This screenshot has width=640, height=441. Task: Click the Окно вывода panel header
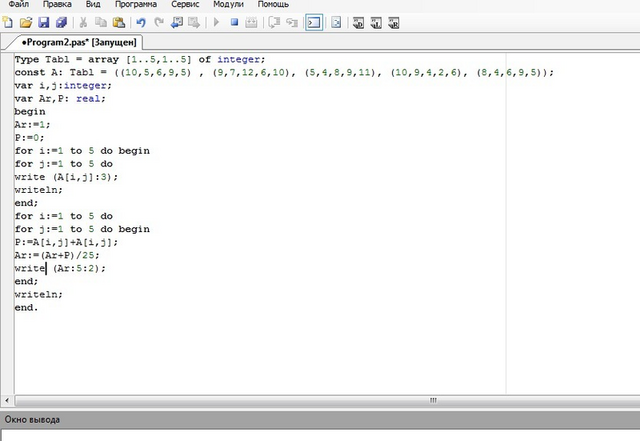[x=320, y=419]
